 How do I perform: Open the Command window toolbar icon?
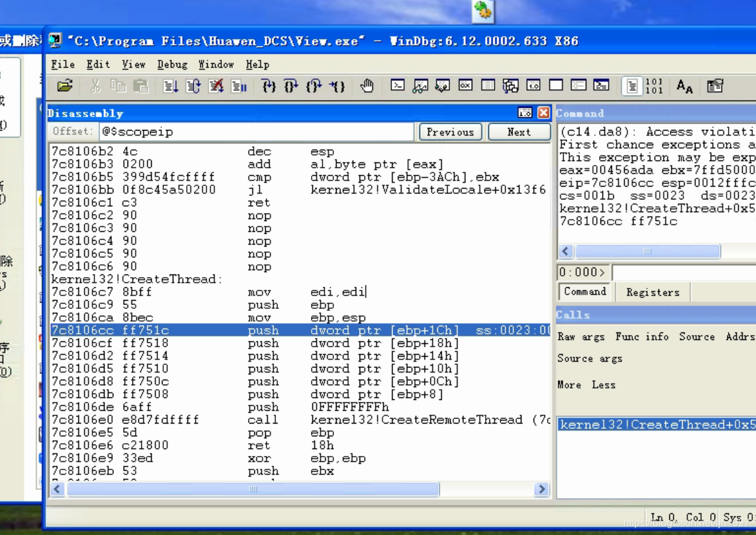(397, 86)
